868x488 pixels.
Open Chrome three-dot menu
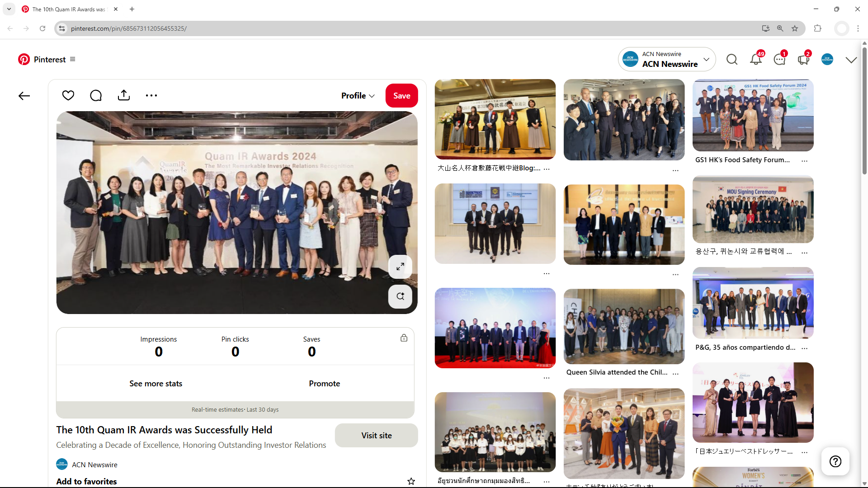point(858,28)
